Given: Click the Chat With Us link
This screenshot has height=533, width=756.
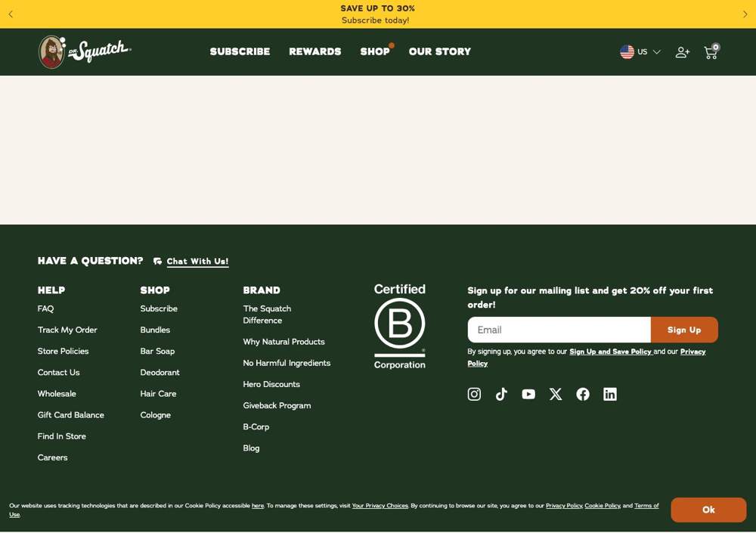Looking at the screenshot, I should click(x=197, y=262).
